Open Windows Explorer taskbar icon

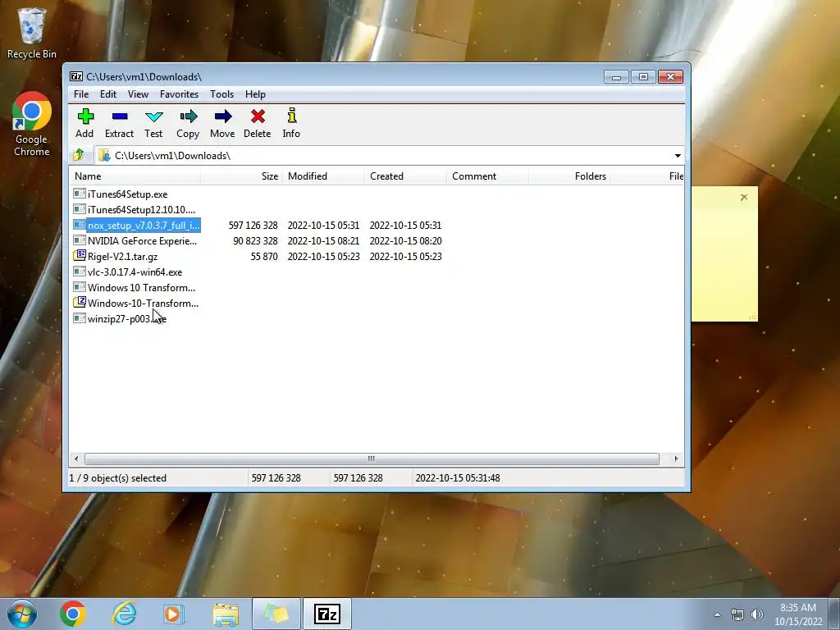point(226,614)
